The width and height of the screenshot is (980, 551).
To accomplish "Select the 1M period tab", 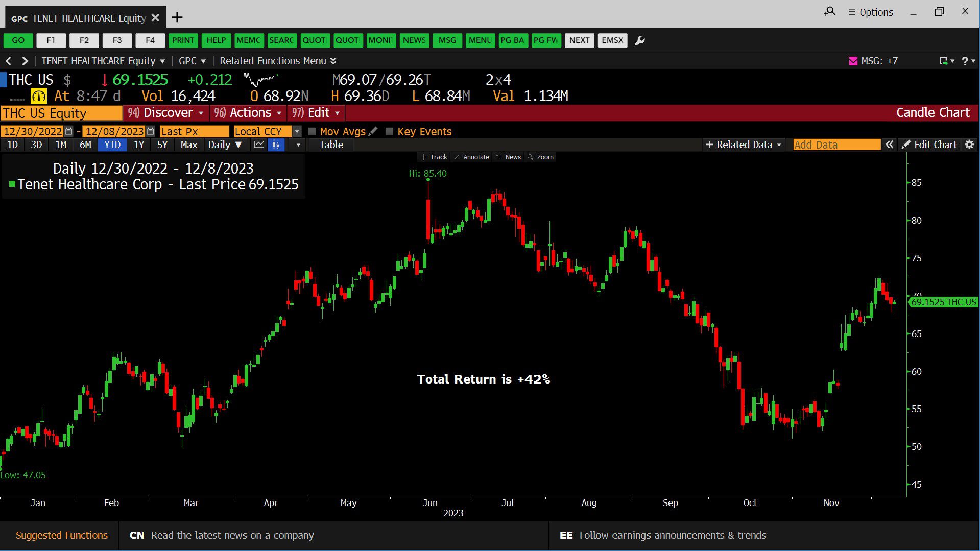I will pos(61,145).
